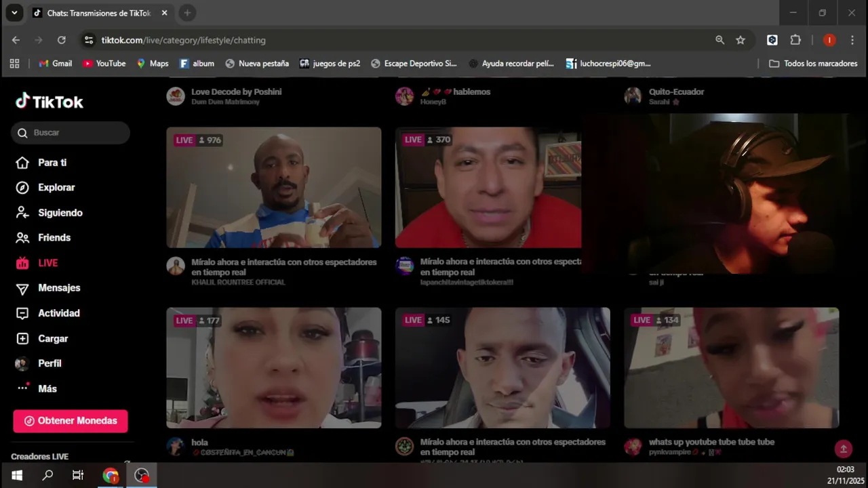Open the live stream with 145 viewers
Viewport: 868px width, 488px height.
click(x=502, y=367)
